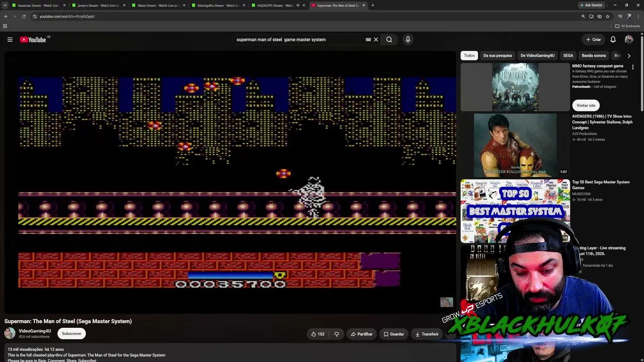
Task: Click the browser address bar URL
Action: (x=67, y=16)
